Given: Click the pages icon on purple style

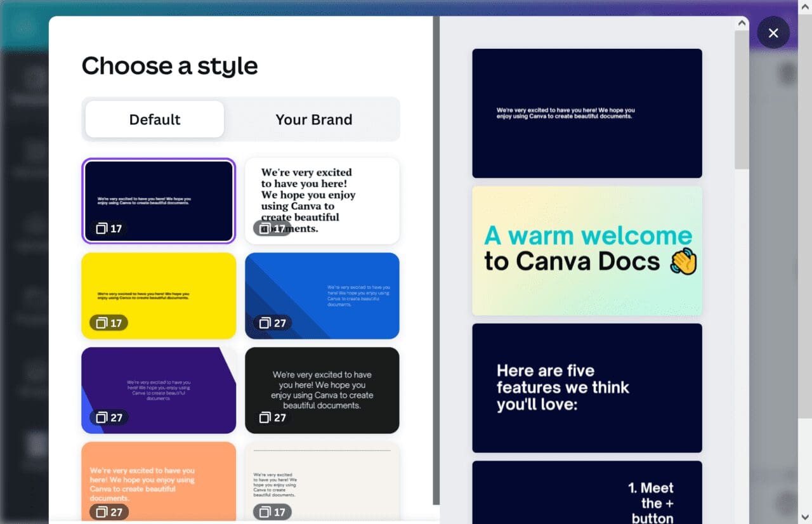Looking at the screenshot, I should (101, 418).
